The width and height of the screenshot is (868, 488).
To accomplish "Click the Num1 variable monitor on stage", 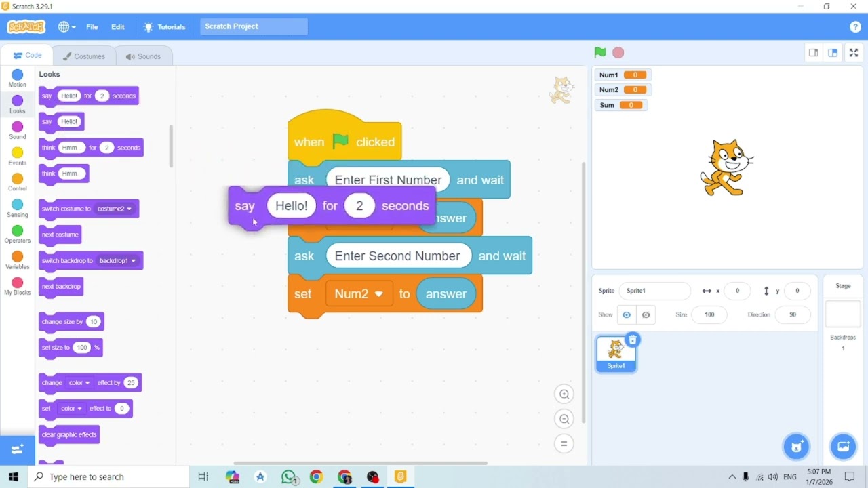I will coord(623,75).
